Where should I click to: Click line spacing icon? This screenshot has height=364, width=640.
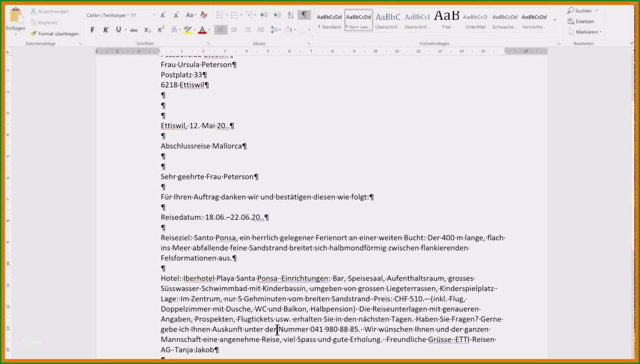coord(274,30)
